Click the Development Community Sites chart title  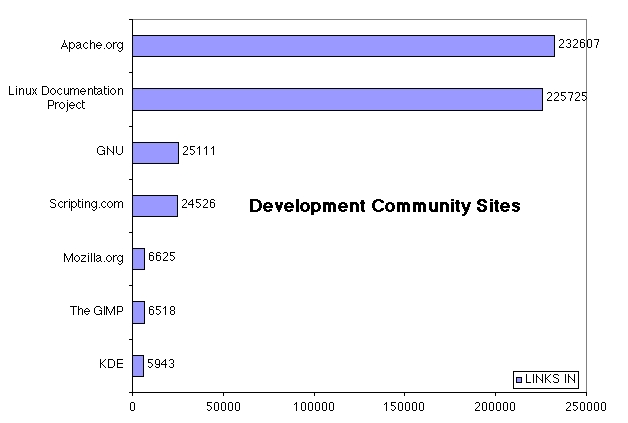click(x=384, y=206)
